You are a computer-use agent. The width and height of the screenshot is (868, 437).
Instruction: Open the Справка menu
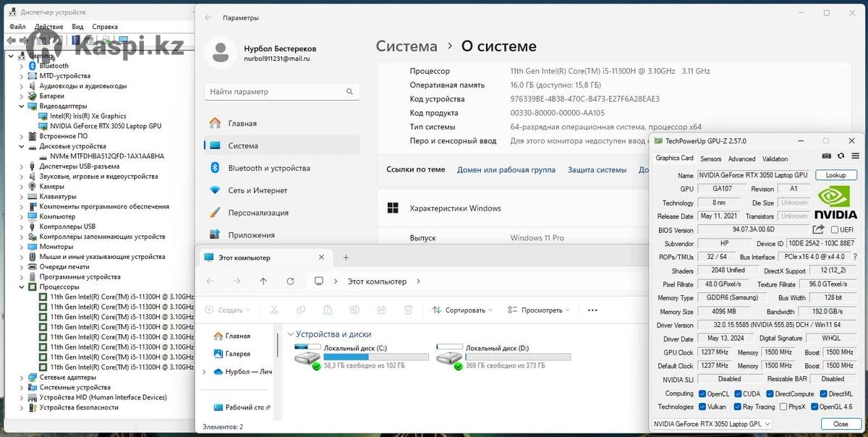[105, 27]
